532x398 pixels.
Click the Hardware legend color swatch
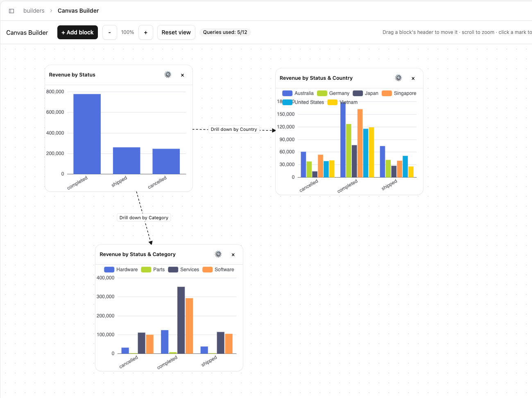tap(109, 270)
